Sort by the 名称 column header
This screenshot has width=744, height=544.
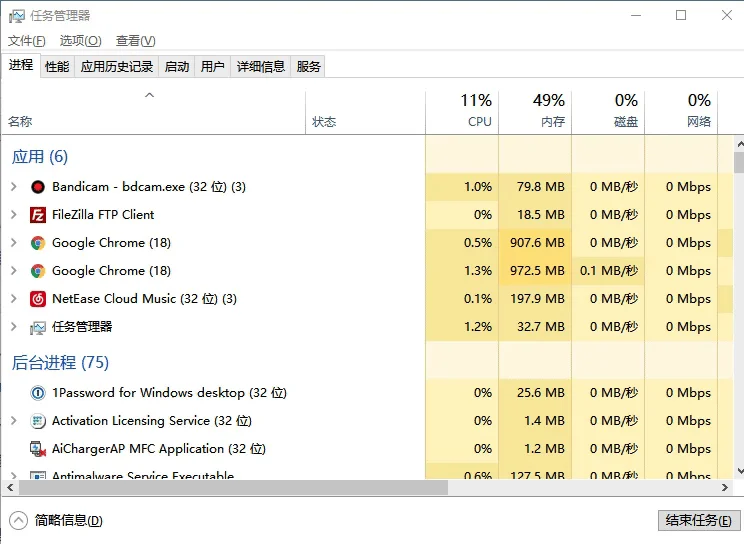154,113
